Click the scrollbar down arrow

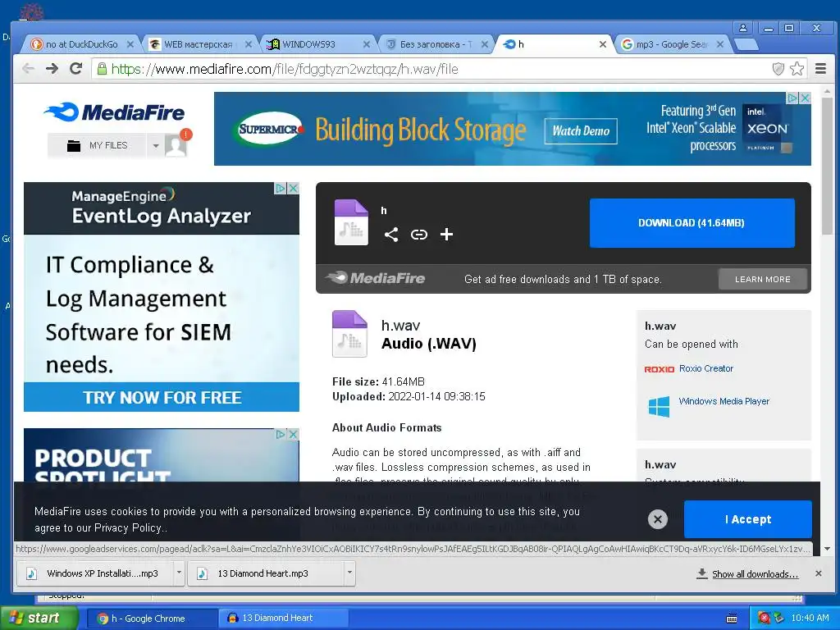[827, 549]
